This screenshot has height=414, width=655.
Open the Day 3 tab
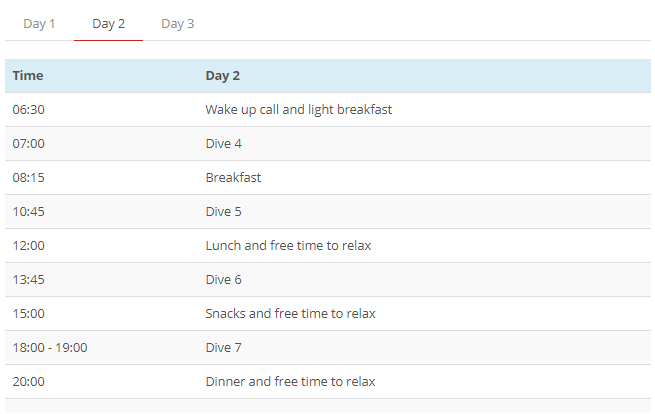(x=178, y=24)
